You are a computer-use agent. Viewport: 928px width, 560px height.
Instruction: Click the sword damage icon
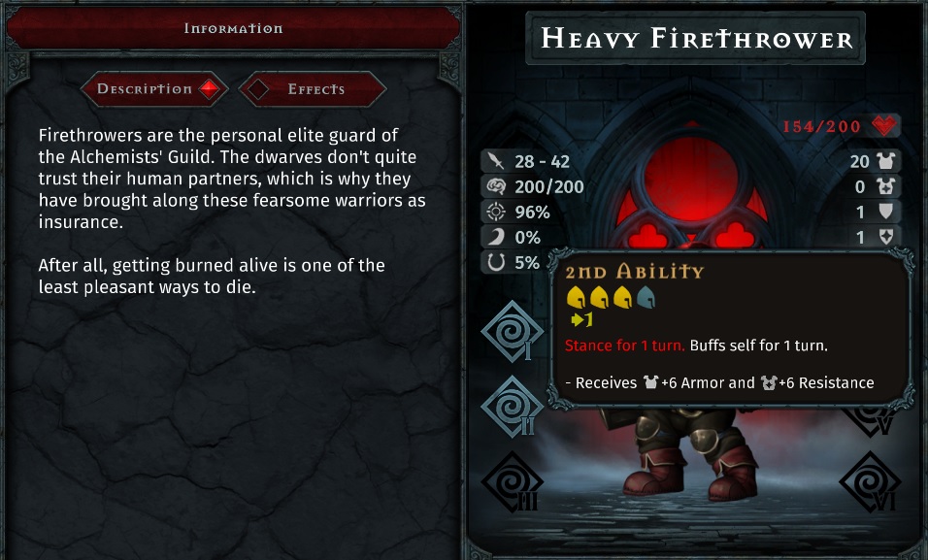click(x=495, y=161)
